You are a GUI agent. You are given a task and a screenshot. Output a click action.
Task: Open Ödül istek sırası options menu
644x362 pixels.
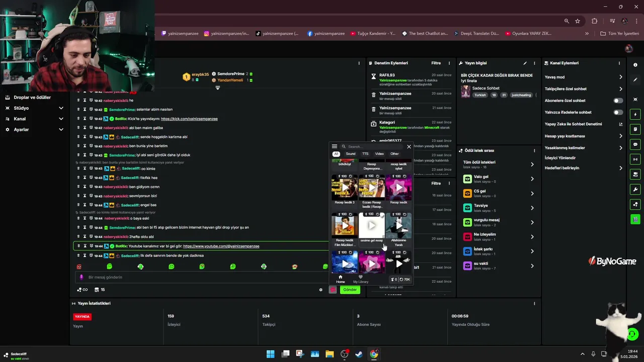tap(534, 150)
